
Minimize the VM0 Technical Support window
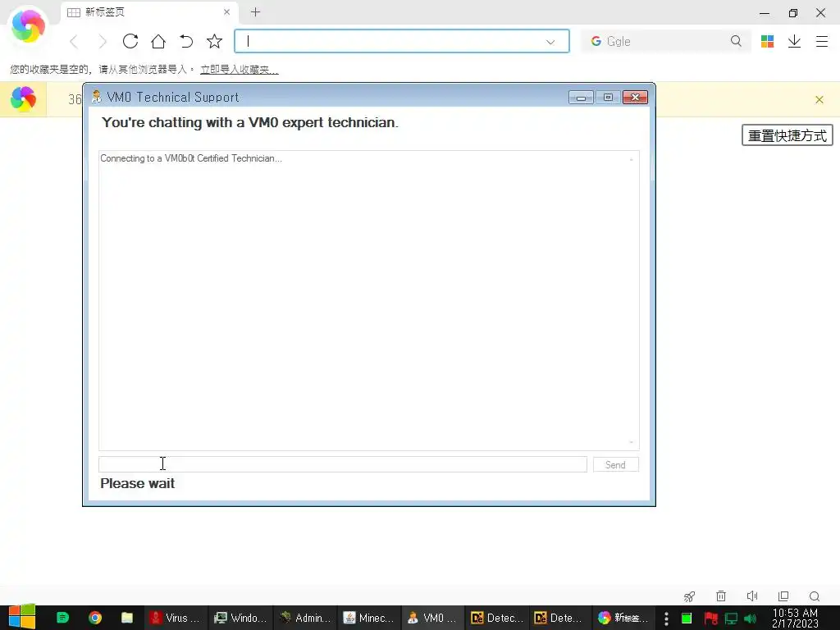click(581, 97)
